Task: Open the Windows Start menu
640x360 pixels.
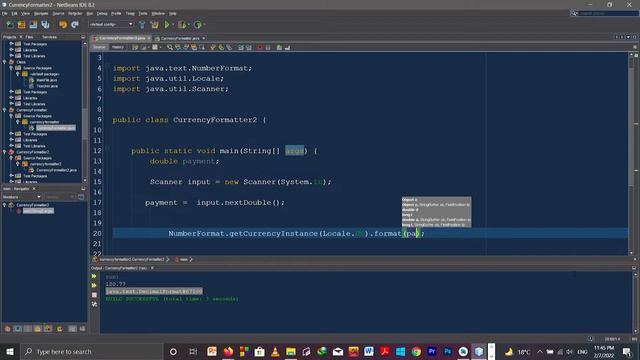Action: [x=10, y=352]
